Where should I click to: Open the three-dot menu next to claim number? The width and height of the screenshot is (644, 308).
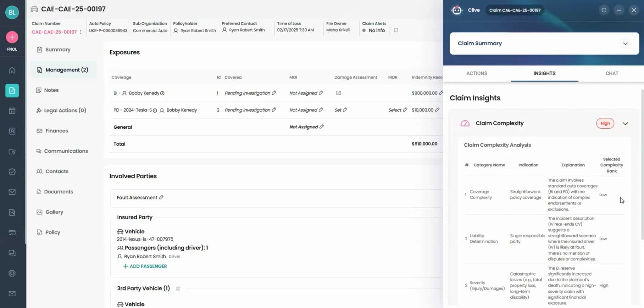[x=81, y=32]
